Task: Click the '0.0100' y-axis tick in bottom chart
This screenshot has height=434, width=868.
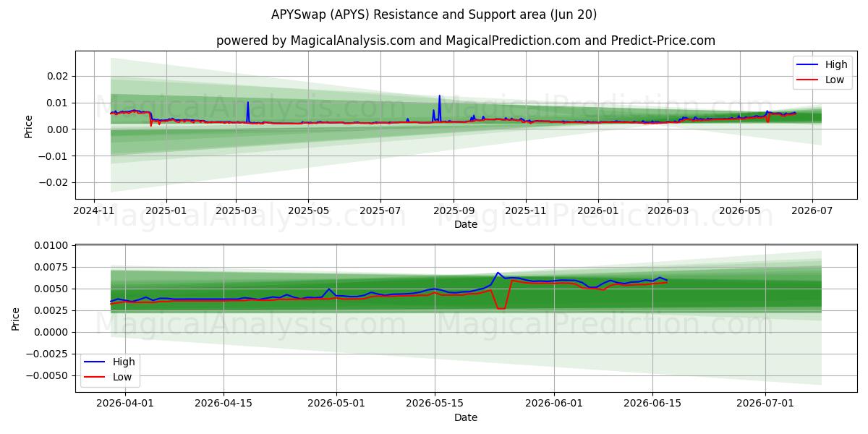Action: point(53,245)
